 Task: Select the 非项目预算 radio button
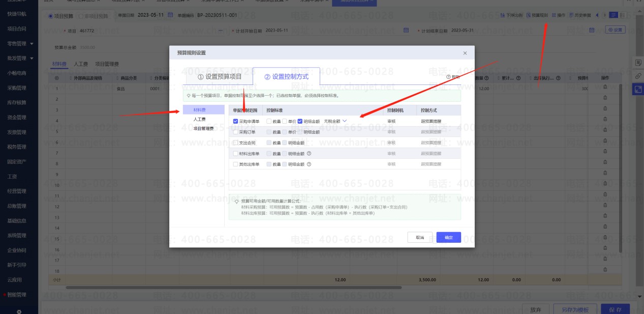(81, 16)
